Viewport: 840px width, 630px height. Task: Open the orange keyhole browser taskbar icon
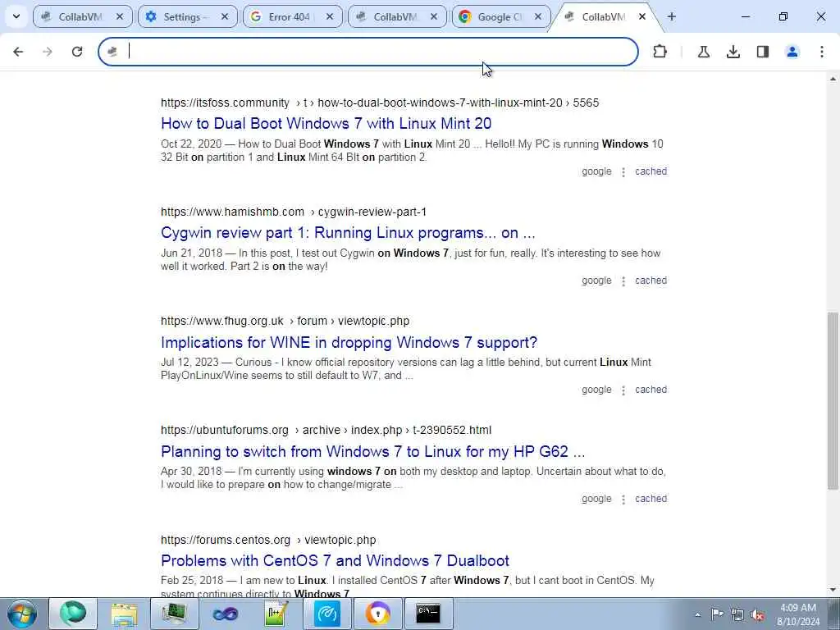click(377, 614)
